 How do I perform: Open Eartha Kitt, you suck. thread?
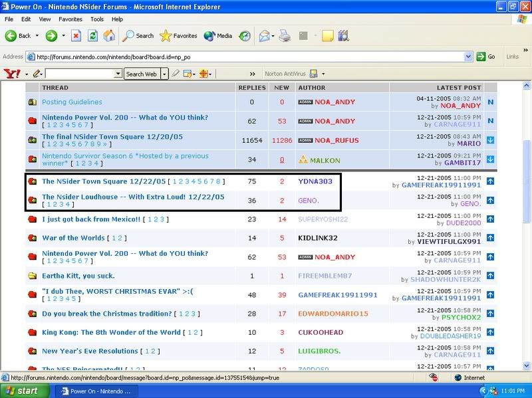[78, 276]
